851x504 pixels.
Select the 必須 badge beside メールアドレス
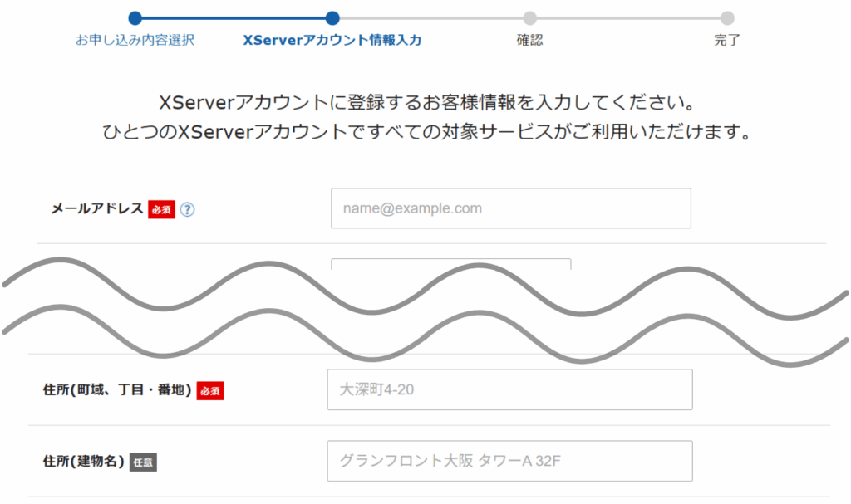click(162, 209)
